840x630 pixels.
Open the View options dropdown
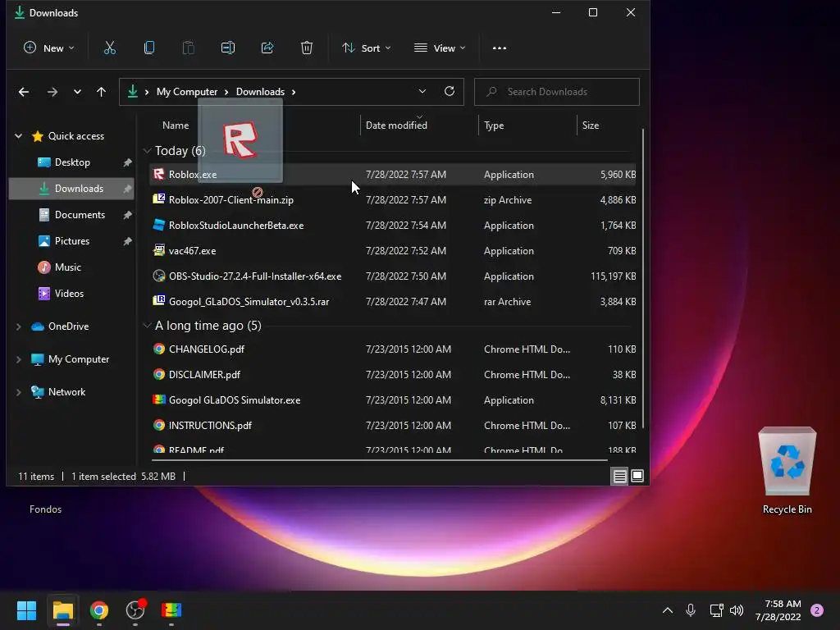[x=440, y=48]
